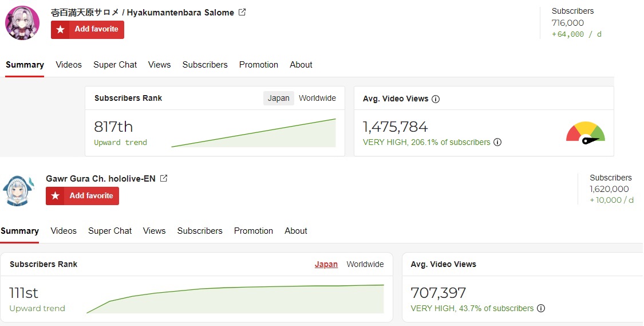The height and width of the screenshot is (326, 644).
Task: Add Gawr Gura Ch. to favorites
Action: coord(82,196)
